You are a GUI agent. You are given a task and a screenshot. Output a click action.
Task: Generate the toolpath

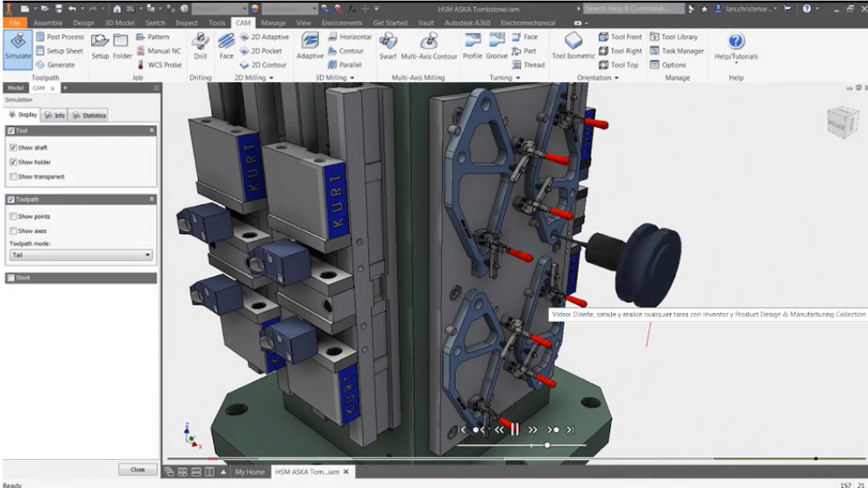tap(55, 65)
